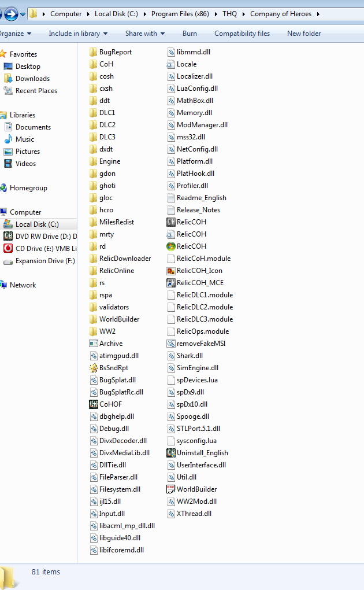Select the DivxDecoder.dll file

click(123, 441)
